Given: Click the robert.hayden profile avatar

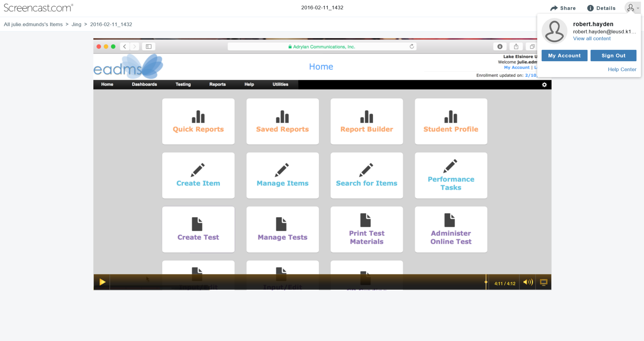Looking at the screenshot, I should click(x=554, y=31).
